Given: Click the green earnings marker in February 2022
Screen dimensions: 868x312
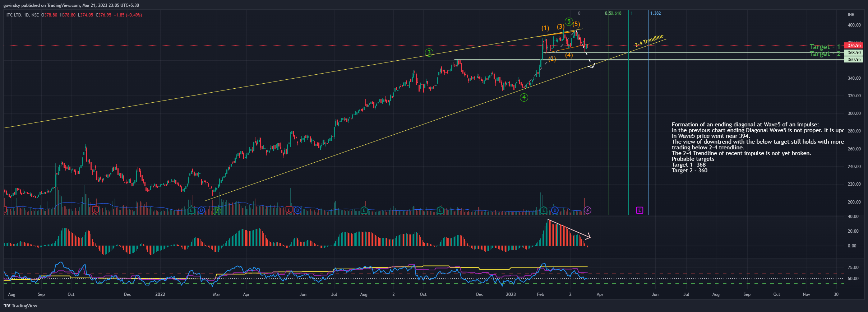Looking at the screenshot, I should pyautogui.click(x=191, y=210).
